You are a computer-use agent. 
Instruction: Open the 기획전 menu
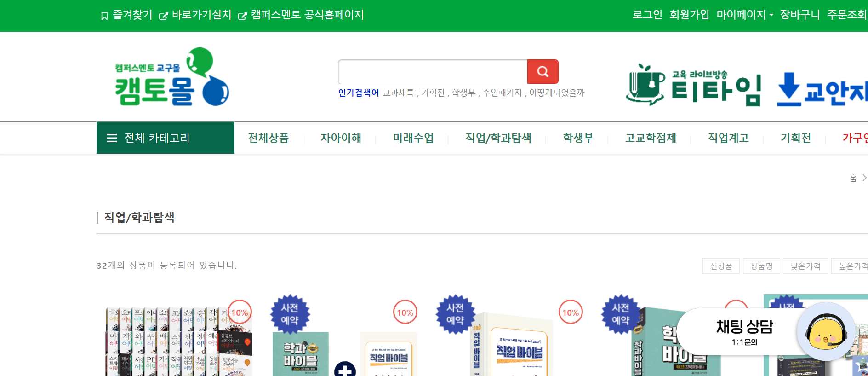796,138
